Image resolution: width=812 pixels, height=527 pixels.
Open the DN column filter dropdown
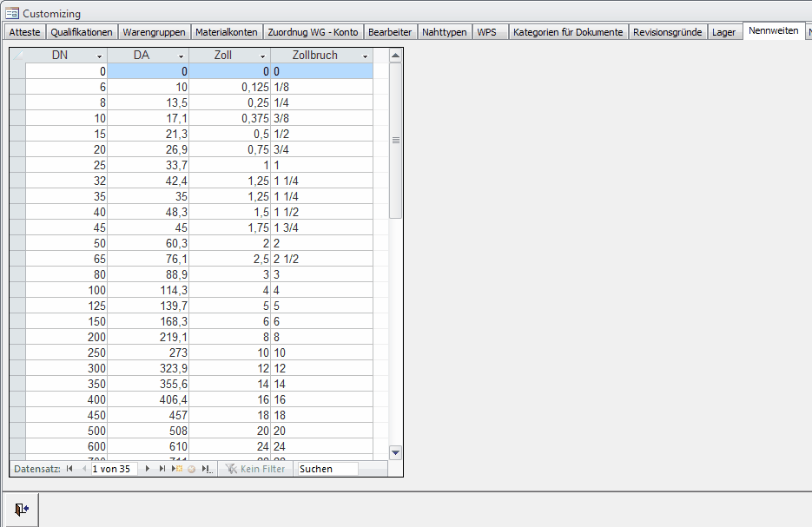(x=99, y=56)
